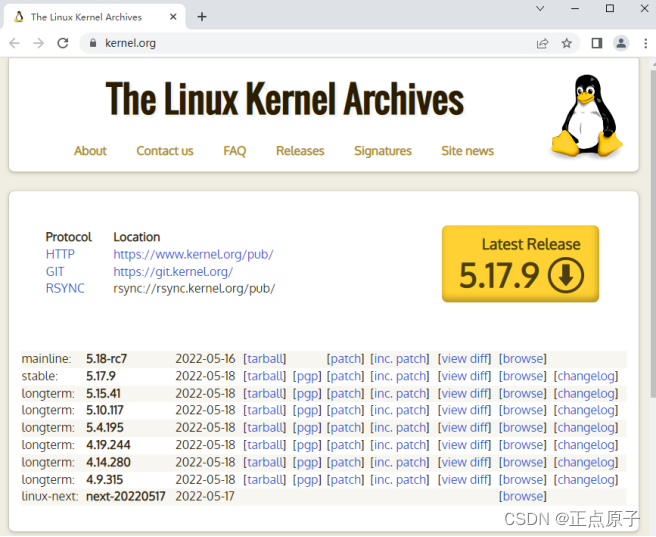View site info via the lock icon
Image resolution: width=656 pixels, height=537 pixels.
pyautogui.click(x=93, y=43)
